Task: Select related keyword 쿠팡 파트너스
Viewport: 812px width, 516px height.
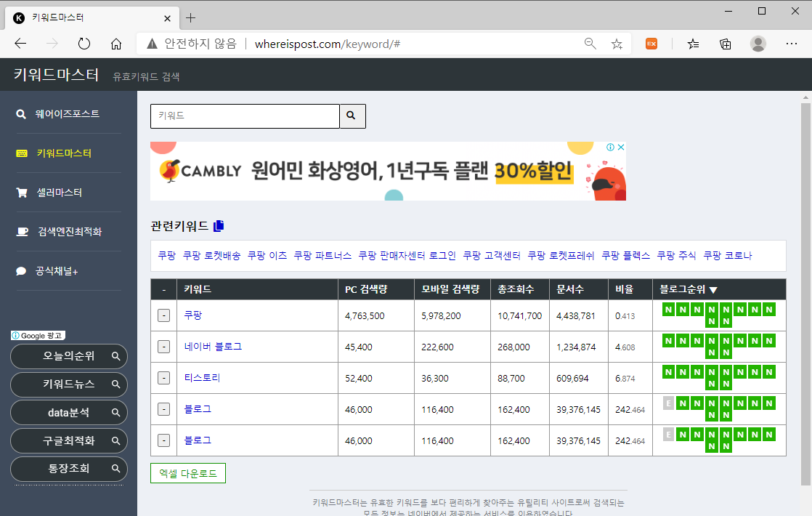Action: [322, 255]
